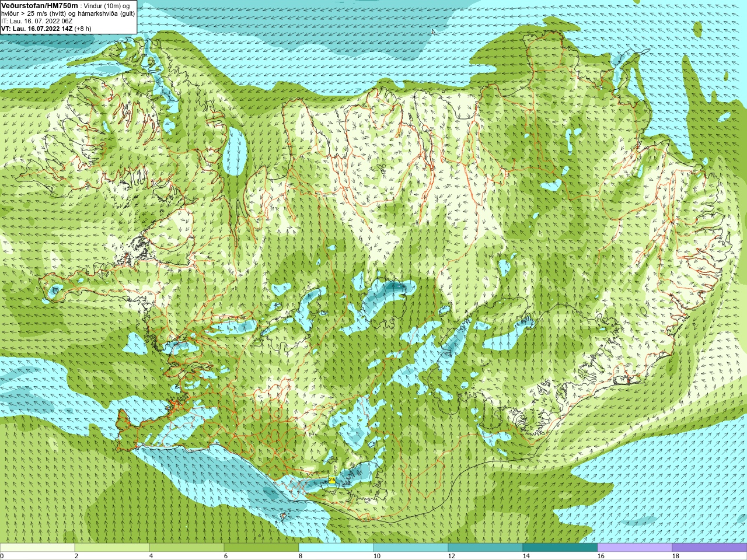Click the "IT: Lau. 16. 07. 2022 06Z" line
The height and width of the screenshot is (560, 747).
(37, 21)
